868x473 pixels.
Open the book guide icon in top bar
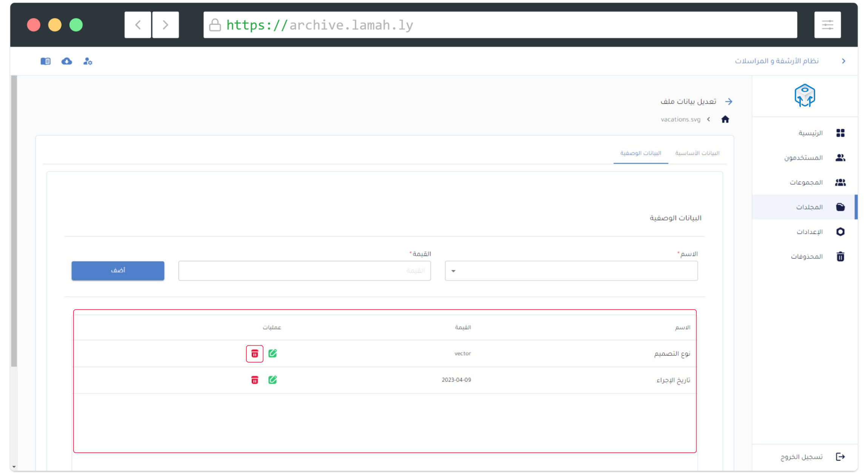[46, 61]
